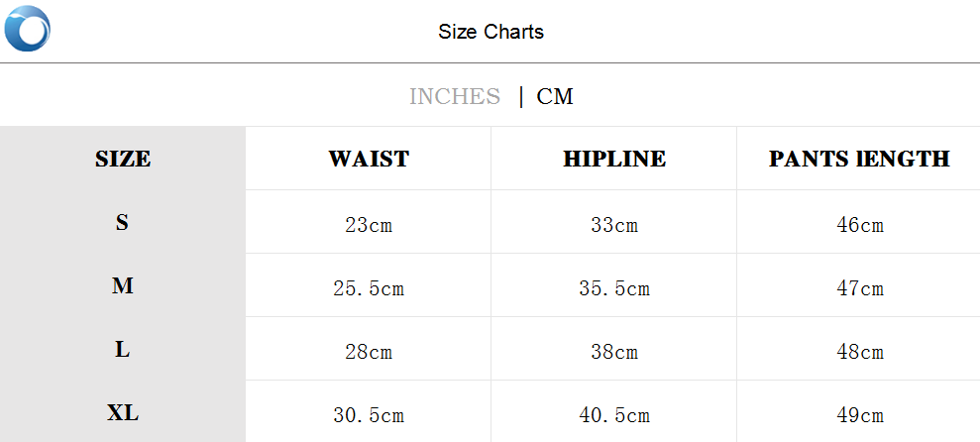Click the 23cm waist cell

[x=369, y=225]
